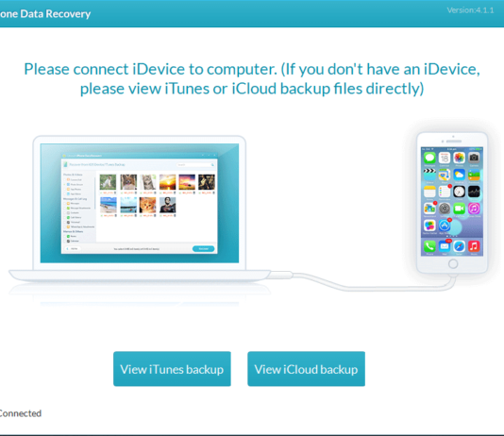Tap the gray Settings gear icon

(x=445, y=209)
